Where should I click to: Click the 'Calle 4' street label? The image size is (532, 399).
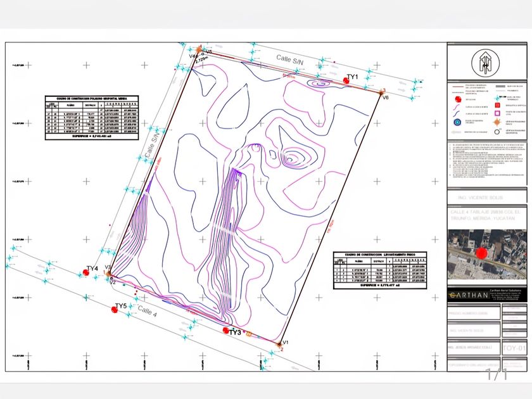(146, 312)
